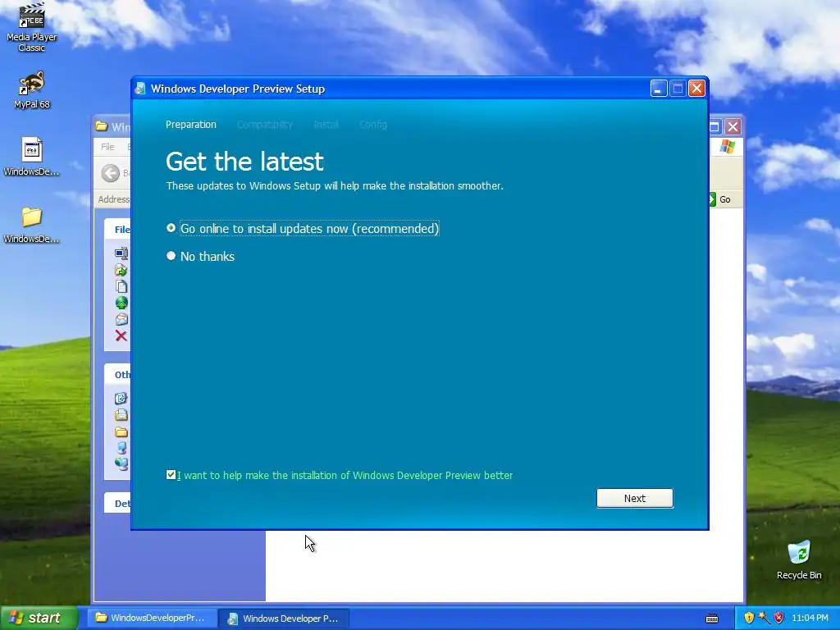The width and height of the screenshot is (840, 630).
Task: Click the Next button in Setup
Action: [635, 498]
